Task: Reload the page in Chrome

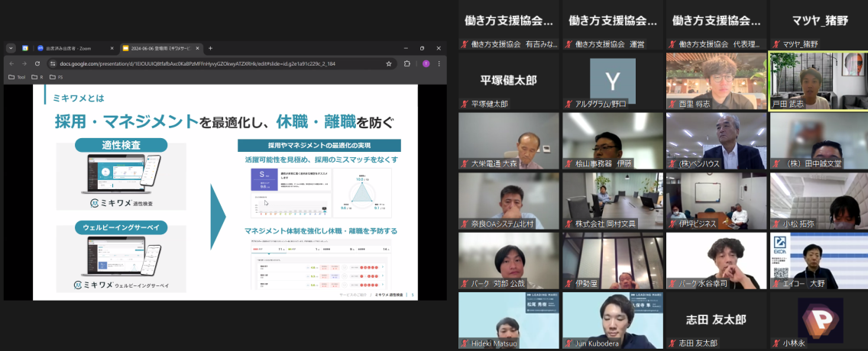Action: click(x=37, y=63)
